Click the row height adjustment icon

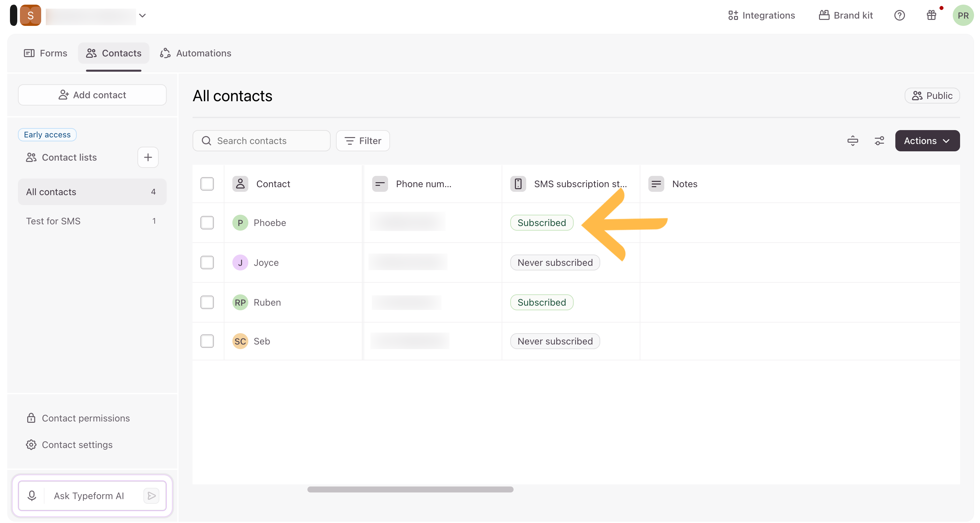pyautogui.click(x=853, y=141)
